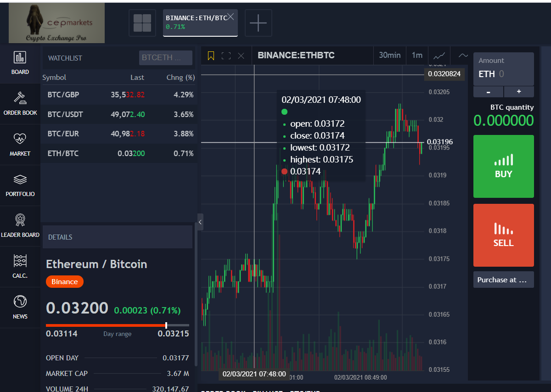
Task: Click the watchlist search field BTCETH
Action: pyautogui.click(x=166, y=58)
